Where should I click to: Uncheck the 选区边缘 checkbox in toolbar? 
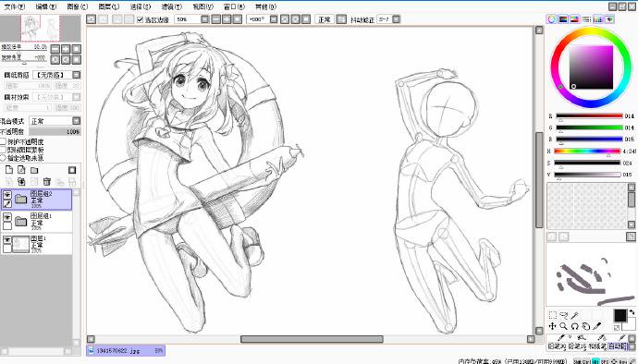pos(140,19)
